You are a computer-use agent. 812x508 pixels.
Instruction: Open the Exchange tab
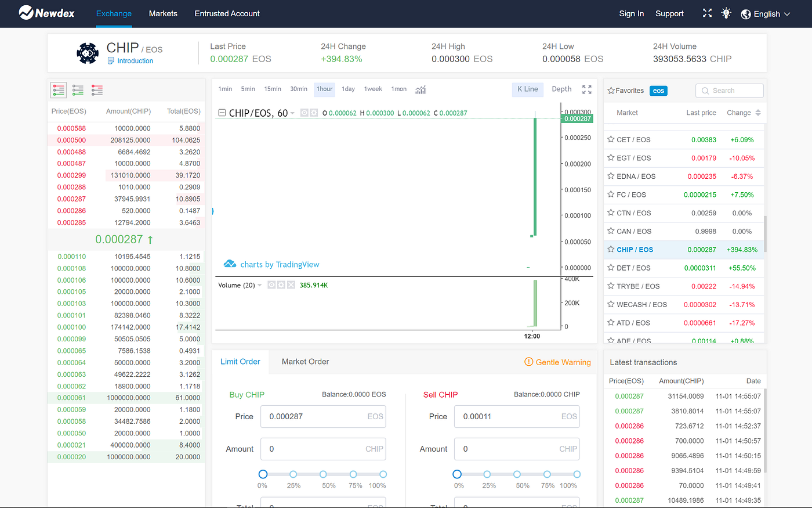coord(114,13)
